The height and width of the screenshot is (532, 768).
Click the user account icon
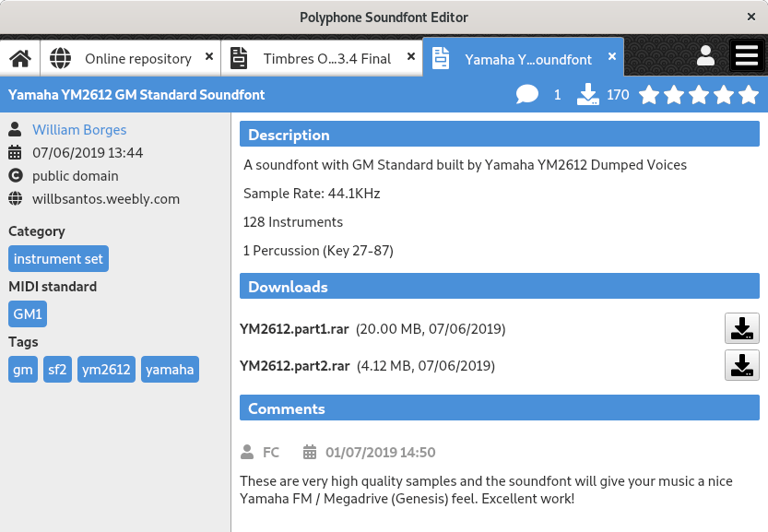point(705,55)
